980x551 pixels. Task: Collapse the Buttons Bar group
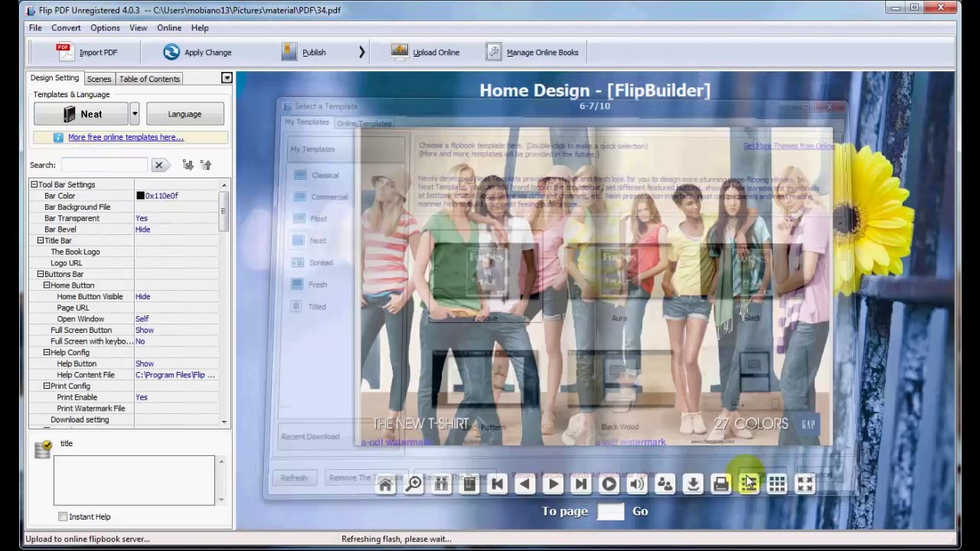[41, 274]
